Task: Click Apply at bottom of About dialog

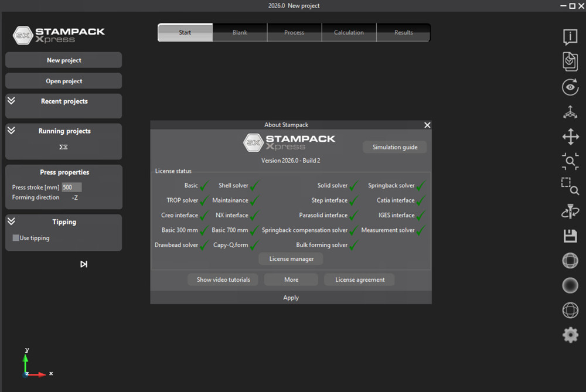Action: pyautogui.click(x=291, y=298)
